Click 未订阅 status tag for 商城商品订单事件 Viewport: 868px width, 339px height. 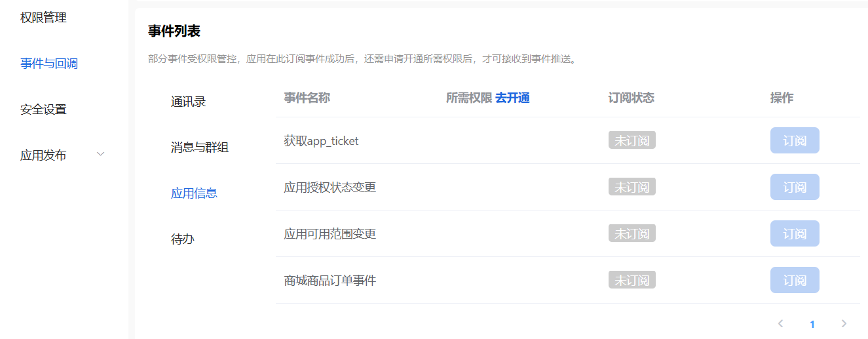[x=632, y=280]
